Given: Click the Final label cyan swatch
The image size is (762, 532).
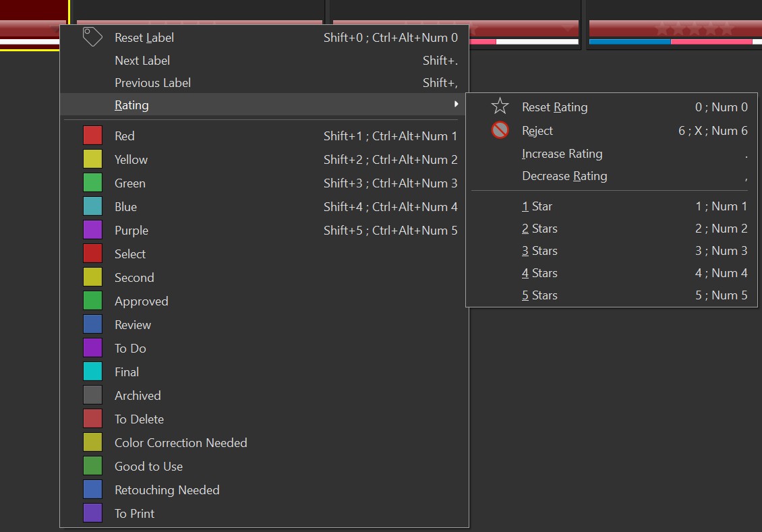Looking at the screenshot, I should [x=92, y=371].
